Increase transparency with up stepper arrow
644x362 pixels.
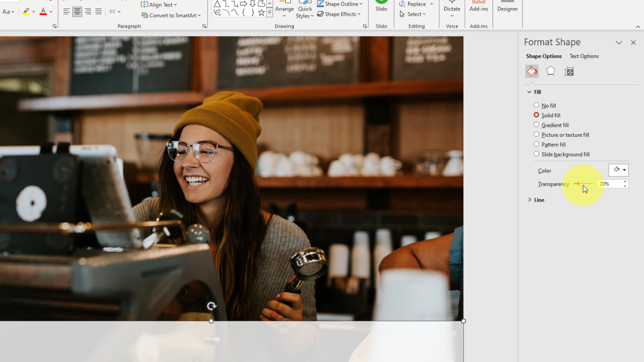click(x=625, y=182)
